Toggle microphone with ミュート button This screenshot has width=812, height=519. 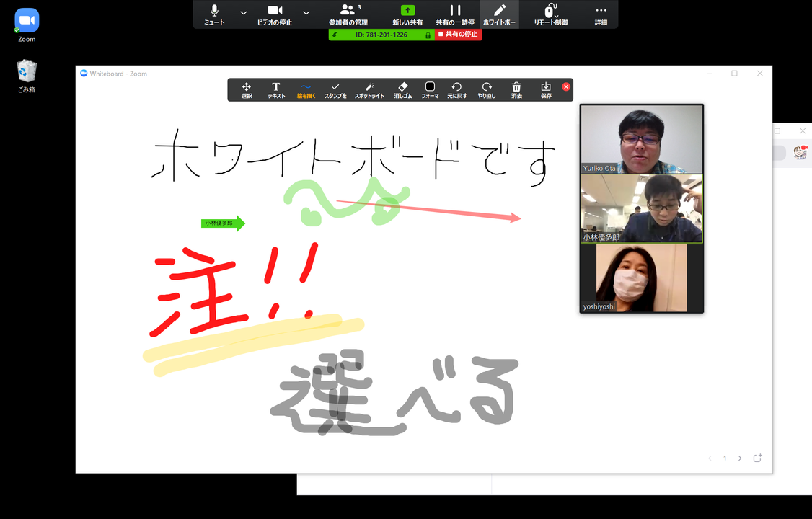pyautogui.click(x=214, y=14)
